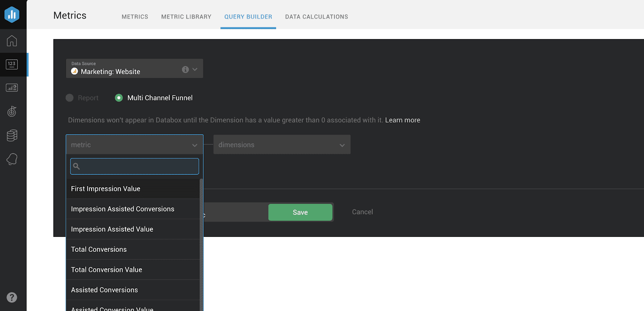
Task: Open the Goals sidebar icon
Action: tap(12, 112)
